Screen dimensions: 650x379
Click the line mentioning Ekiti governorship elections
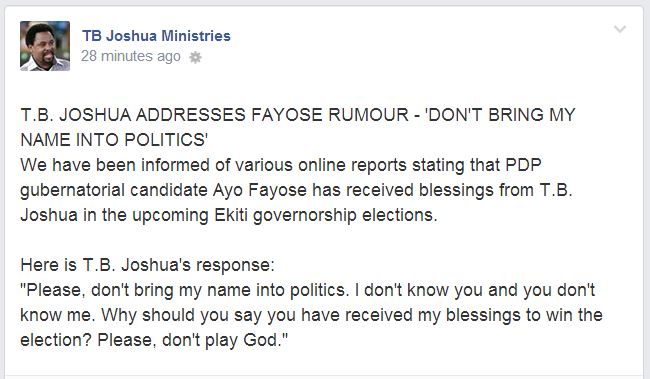tap(229, 215)
